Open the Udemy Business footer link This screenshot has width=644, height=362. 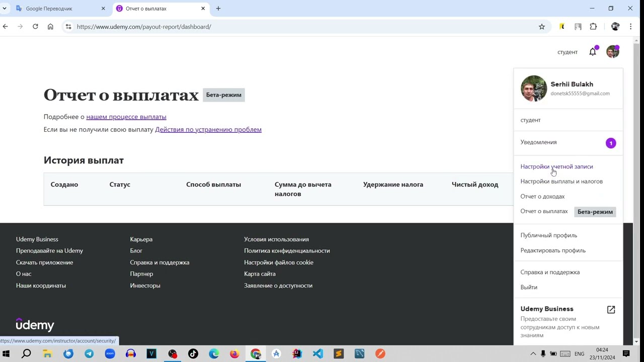37,239
